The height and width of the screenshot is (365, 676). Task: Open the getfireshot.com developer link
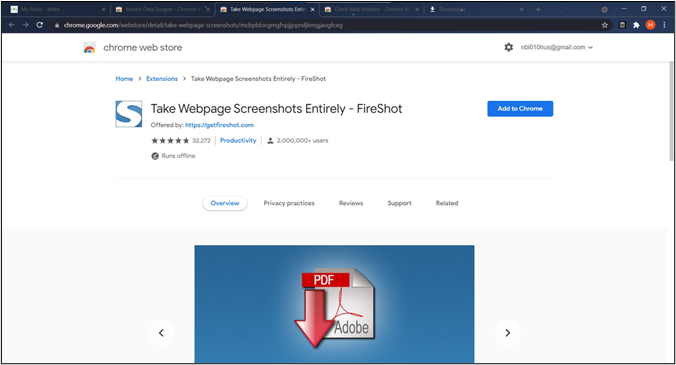(x=219, y=125)
